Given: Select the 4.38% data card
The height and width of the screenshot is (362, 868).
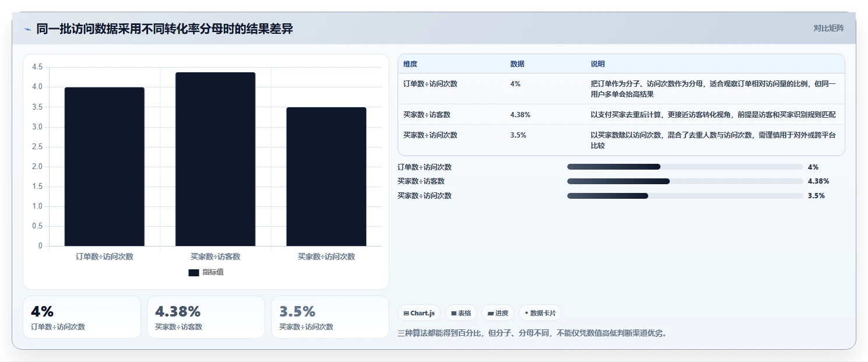Looking at the screenshot, I should pos(206,317).
